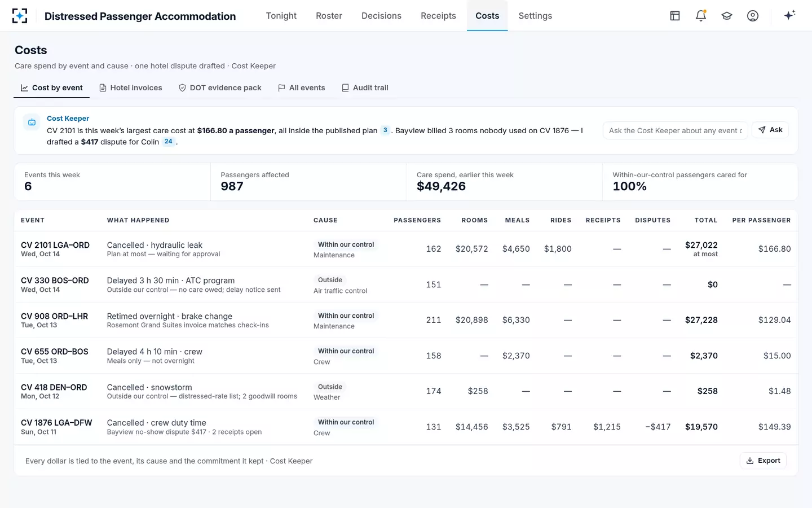This screenshot has width=812, height=508.
Task: Go to the Settings tab
Action: (x=535, y=16)
